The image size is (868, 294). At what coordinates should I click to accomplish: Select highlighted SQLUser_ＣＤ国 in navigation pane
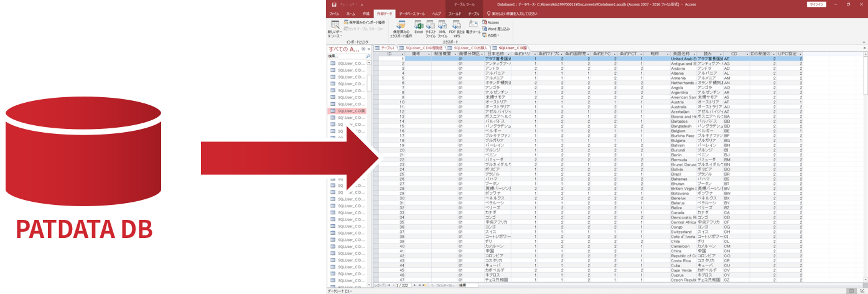click(347, 110)
